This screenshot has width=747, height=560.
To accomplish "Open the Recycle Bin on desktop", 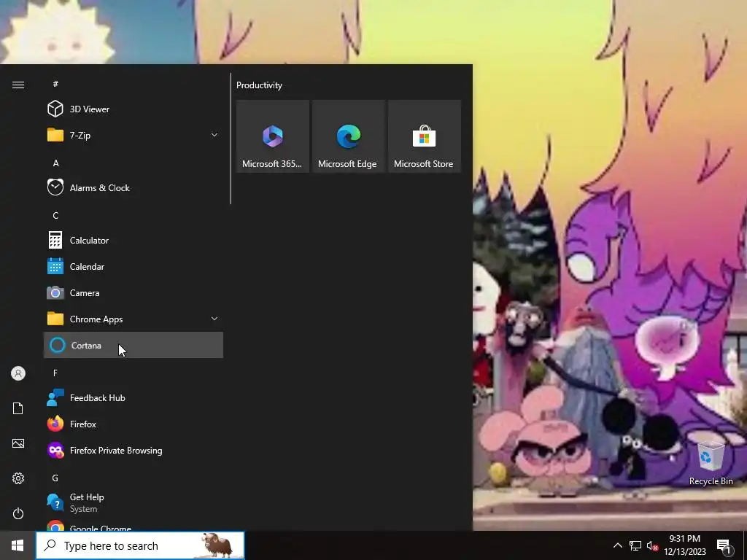I will (x=711, y=463).
